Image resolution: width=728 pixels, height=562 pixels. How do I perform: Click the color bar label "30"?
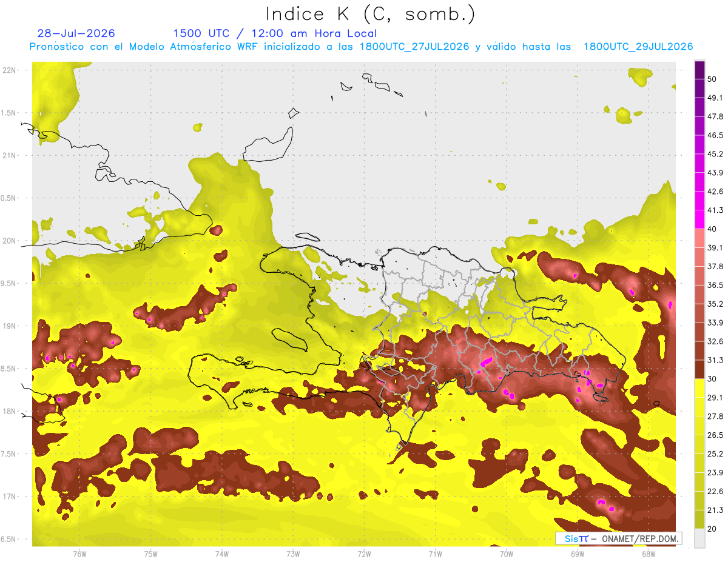coord(712,379)
